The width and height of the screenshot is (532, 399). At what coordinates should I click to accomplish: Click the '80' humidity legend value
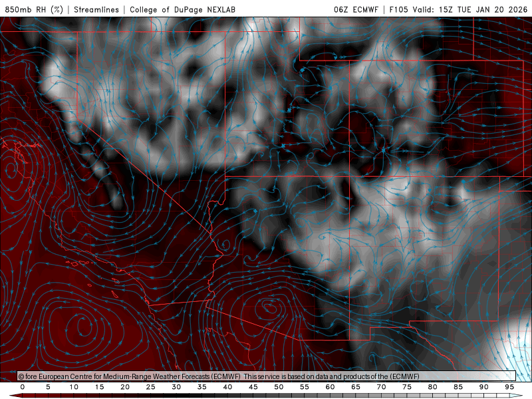pyautogui.click(x=433, y=387)
